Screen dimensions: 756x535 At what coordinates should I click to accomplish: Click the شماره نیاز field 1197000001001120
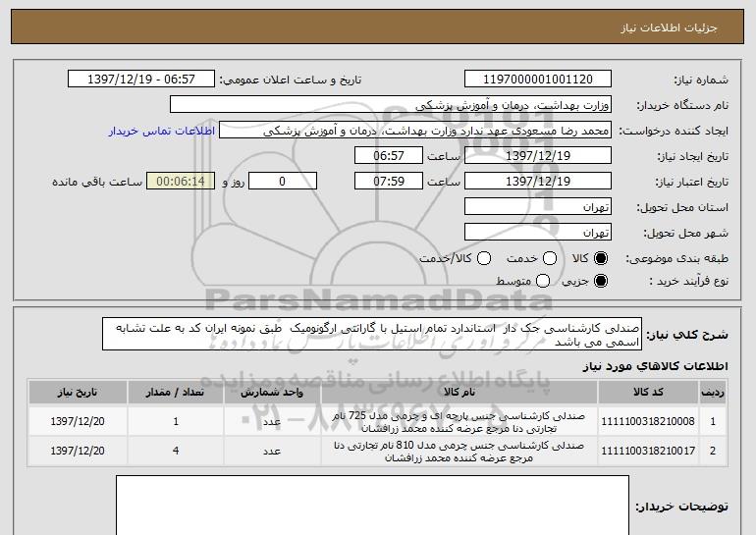[538, 80]
